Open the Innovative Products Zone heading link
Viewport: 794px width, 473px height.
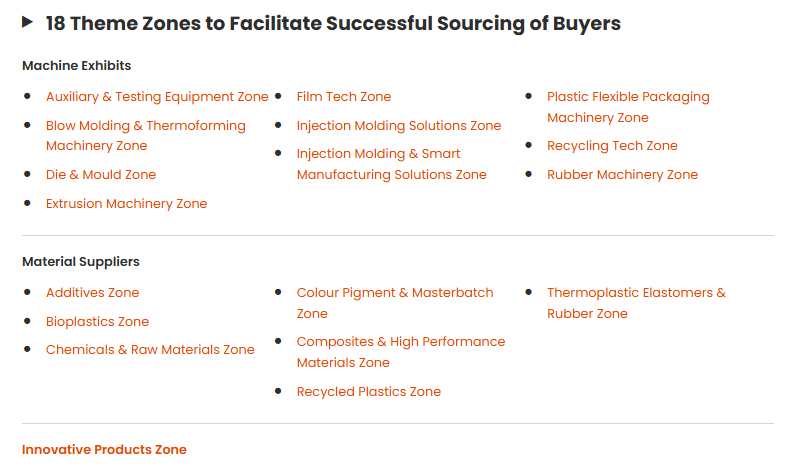(104, 450)
